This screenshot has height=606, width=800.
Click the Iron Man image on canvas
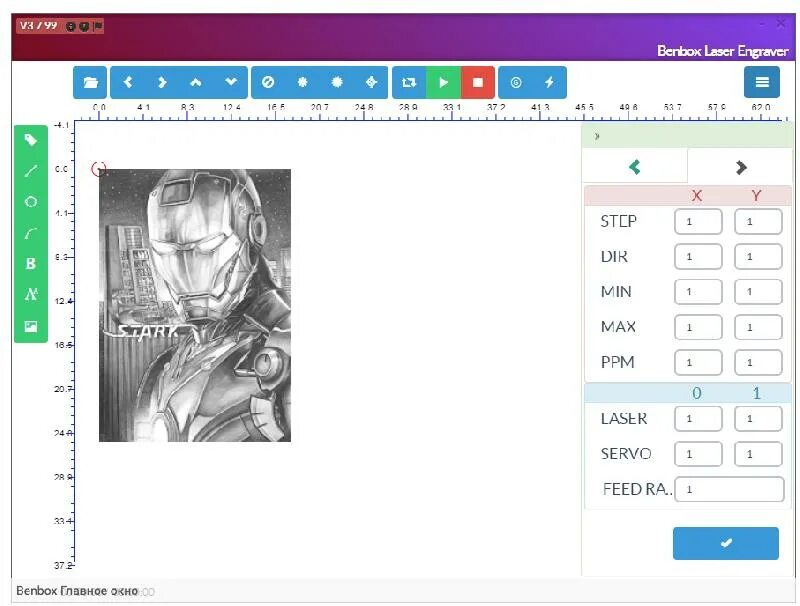coord(195,305)
